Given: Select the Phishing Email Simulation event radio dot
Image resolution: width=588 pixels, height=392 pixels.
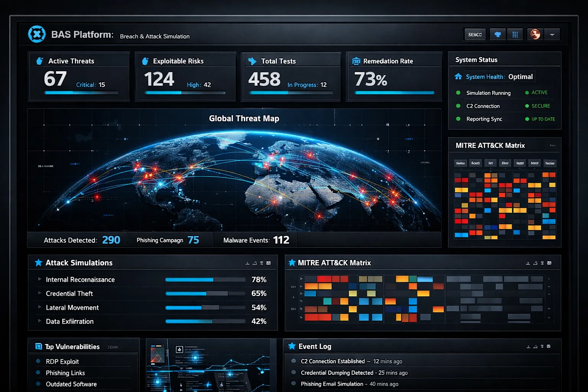Looking at the screenshot, I should click(294, 383).
